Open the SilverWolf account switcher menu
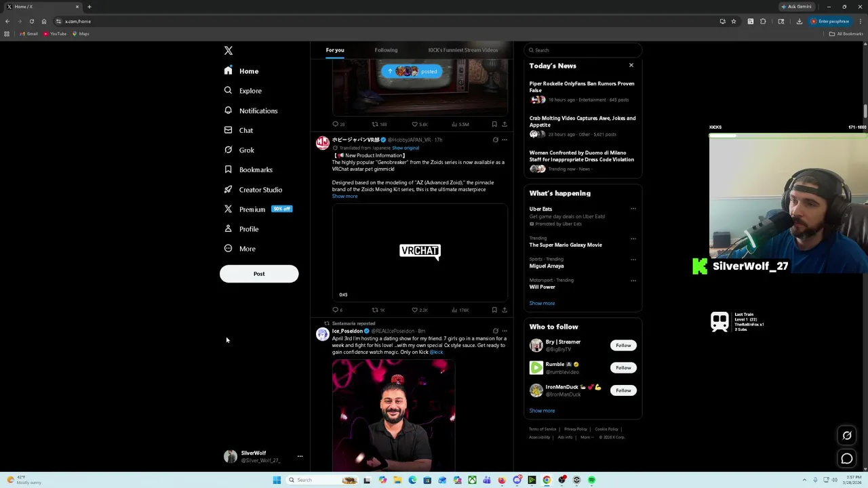 pyautogui.click(x=263, y=457)
